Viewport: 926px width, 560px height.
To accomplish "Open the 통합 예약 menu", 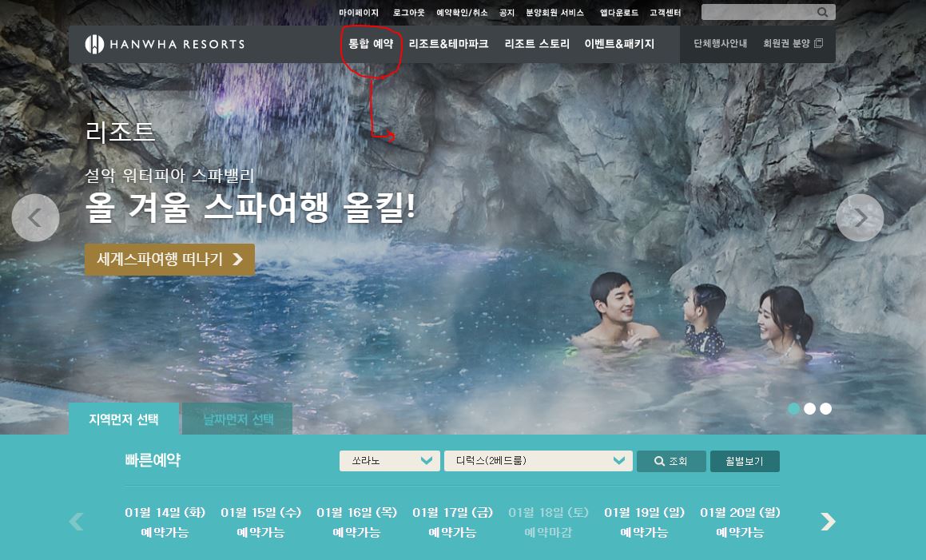I will tap(371, 44).
